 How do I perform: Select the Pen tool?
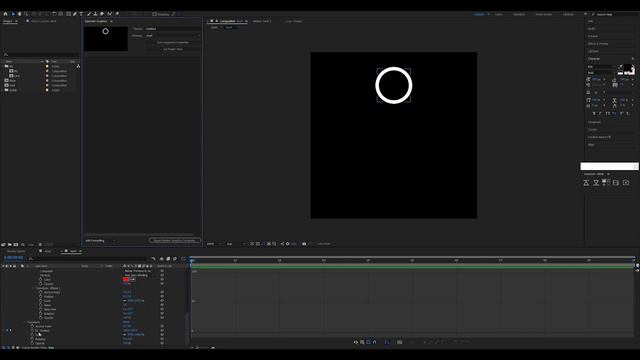(x=75, y=14)
